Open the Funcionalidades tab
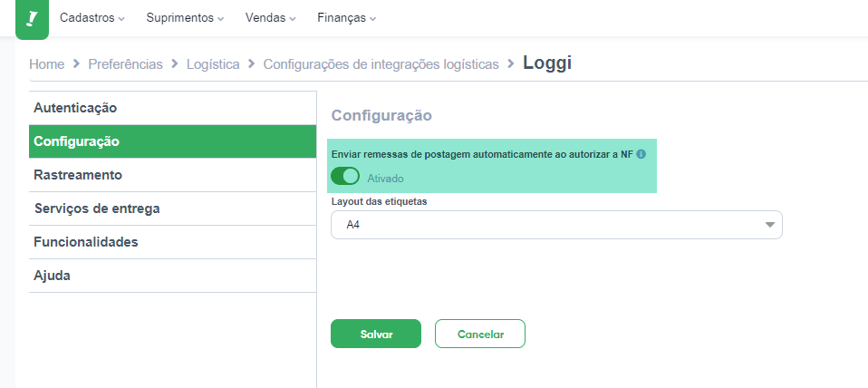The width and height of the screenshot is (868, 388). [x=173, y=242]
